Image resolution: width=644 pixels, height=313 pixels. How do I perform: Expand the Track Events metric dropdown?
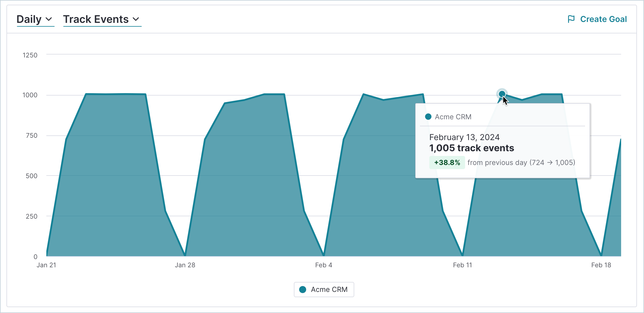[101, 19]
